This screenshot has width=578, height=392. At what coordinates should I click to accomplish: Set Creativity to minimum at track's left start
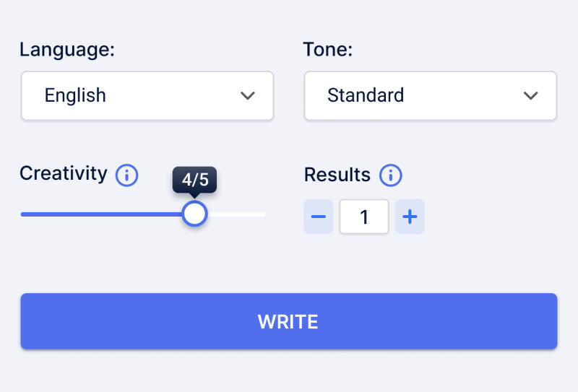22,214
